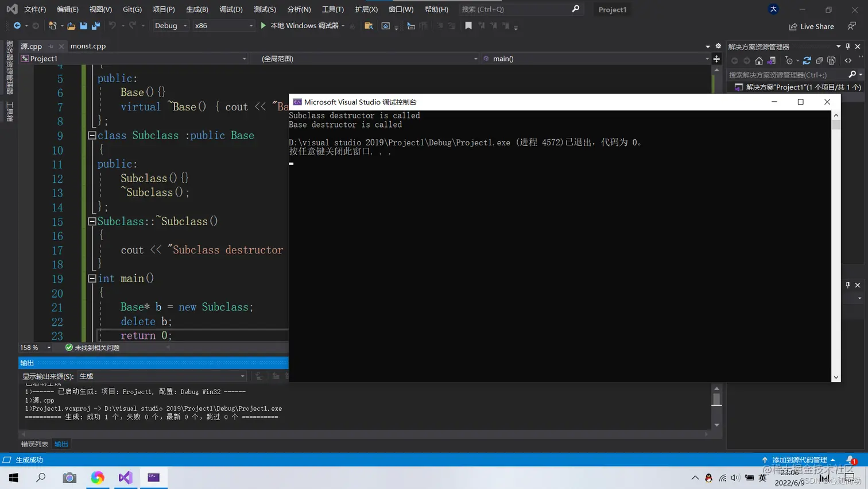The image size is (868, 489).
Task: Open the pending changes filter clock icon
Action: click(x=789, y=60)
